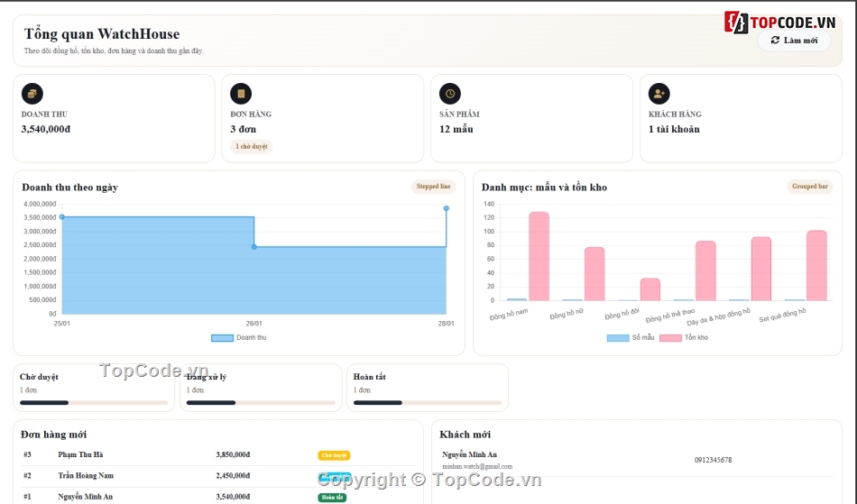
Task: Click the yellow Chờ duyệt status on order #3
Action: tap(334, 455)
